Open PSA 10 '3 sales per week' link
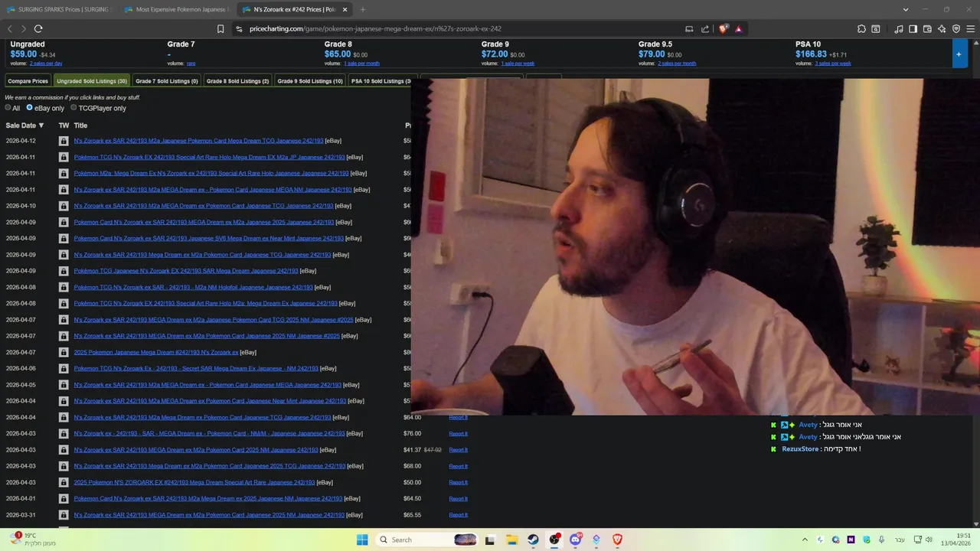 tap(833, 64)
